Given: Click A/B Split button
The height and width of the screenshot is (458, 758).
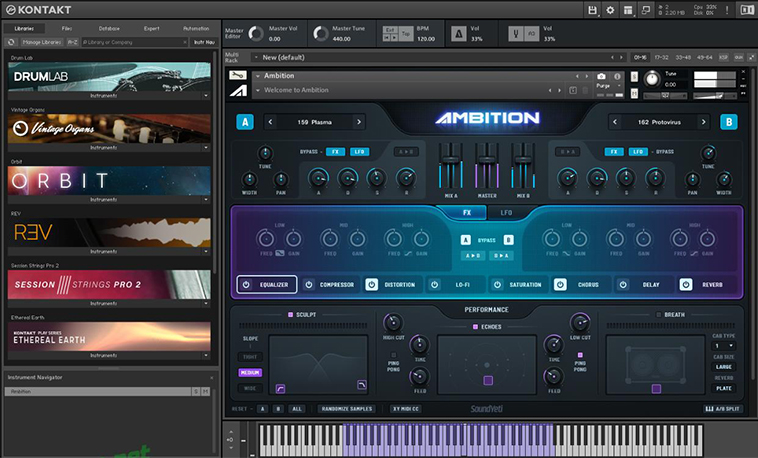Looking at the screenshot, I should point(723,409).
